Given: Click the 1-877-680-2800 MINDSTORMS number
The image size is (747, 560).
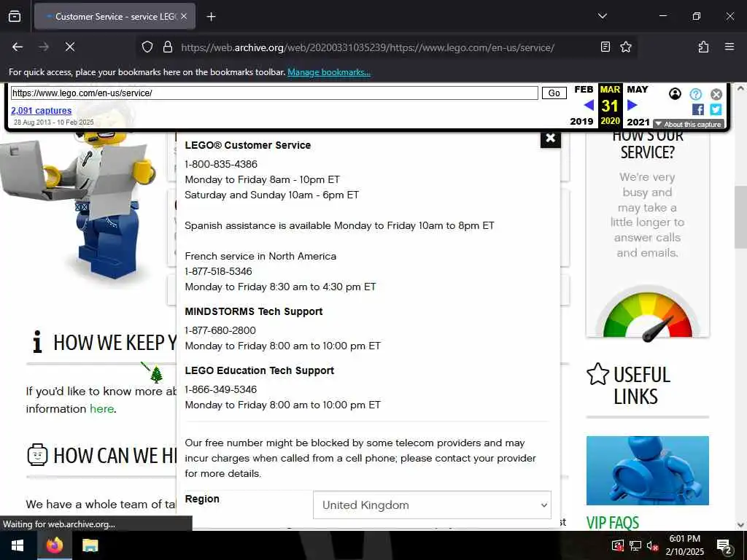Looking at the screenshot, I should click(x=220, y=330).
